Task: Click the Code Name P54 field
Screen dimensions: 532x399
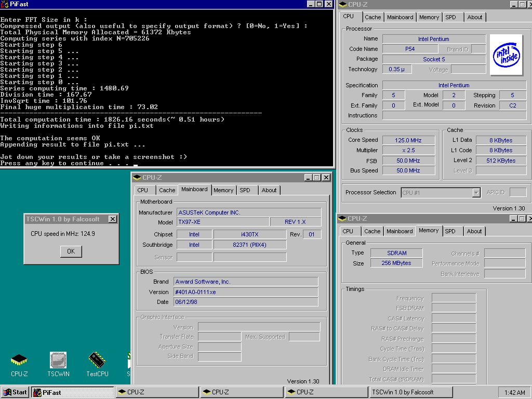Action: click(410, 49)
